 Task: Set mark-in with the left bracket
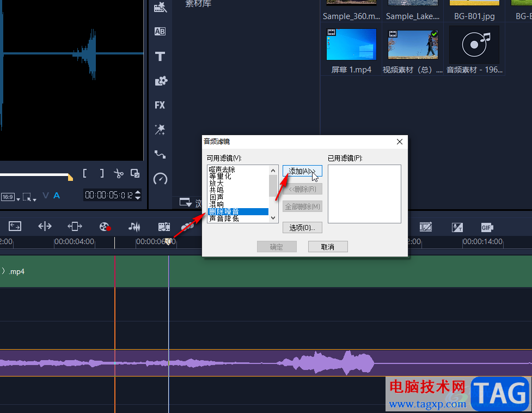[85, 173]
